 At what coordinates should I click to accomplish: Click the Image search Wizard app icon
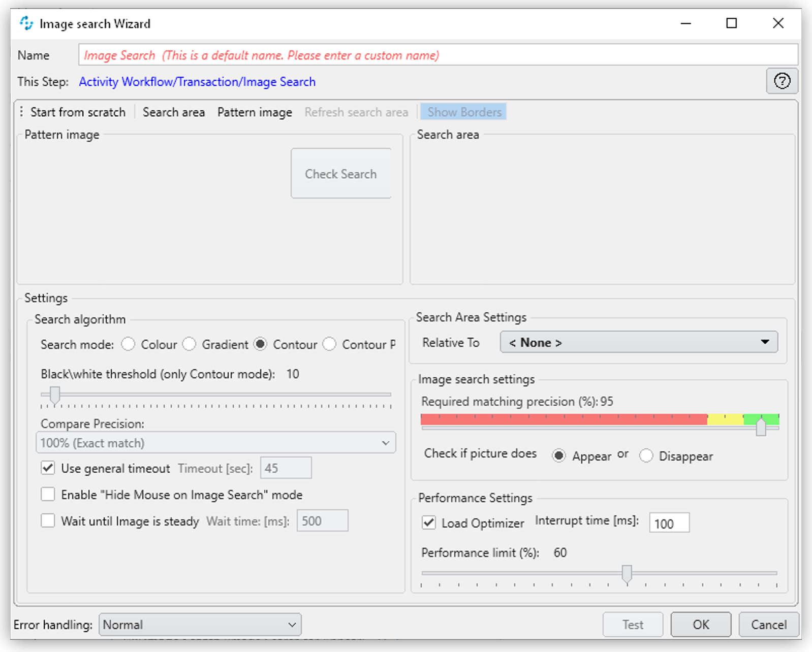(x=26, y=23)
